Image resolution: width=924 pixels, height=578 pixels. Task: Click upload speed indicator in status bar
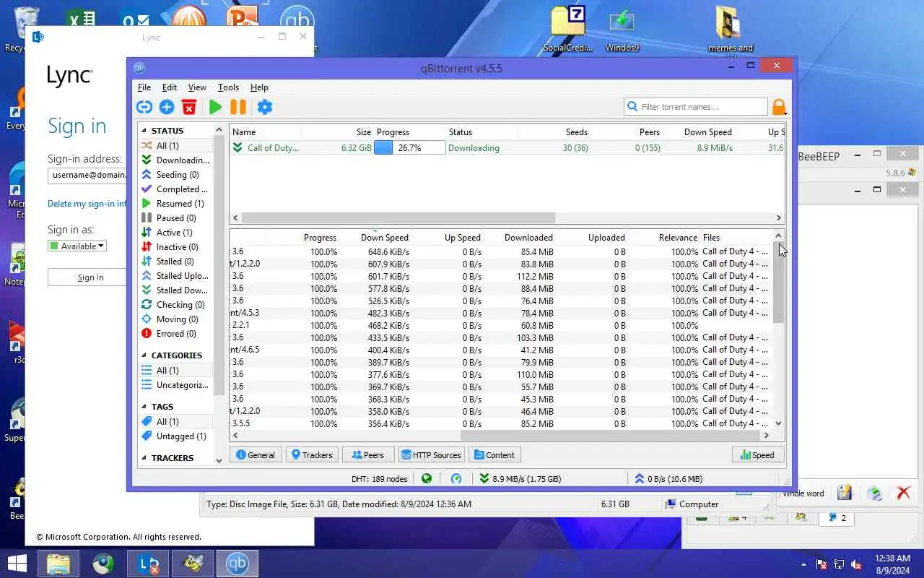point(668,478)
